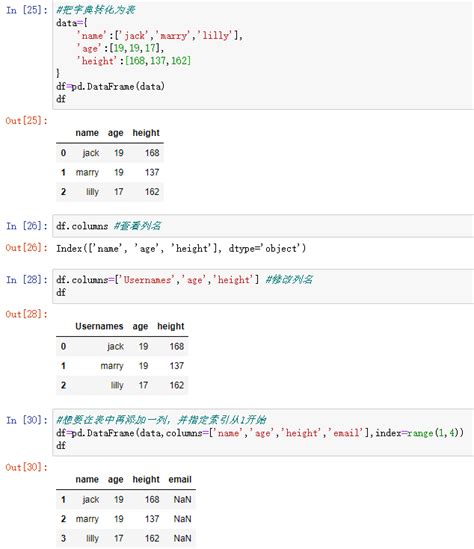Click 'jack' in the Out[30] table
The width and height of the screenshot is (474, 549).
click(x=91, y=500)
